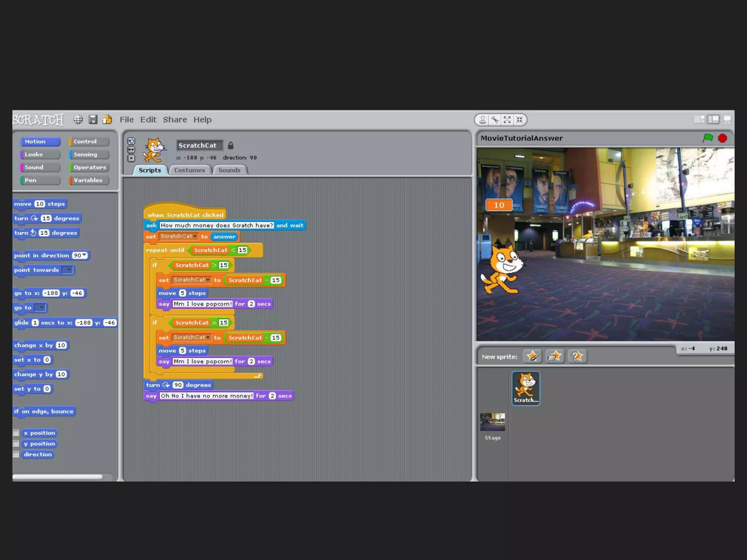Open the point towards dropdown
The height and width of the screenshot is (560, 747).
[x=68, y=270]
